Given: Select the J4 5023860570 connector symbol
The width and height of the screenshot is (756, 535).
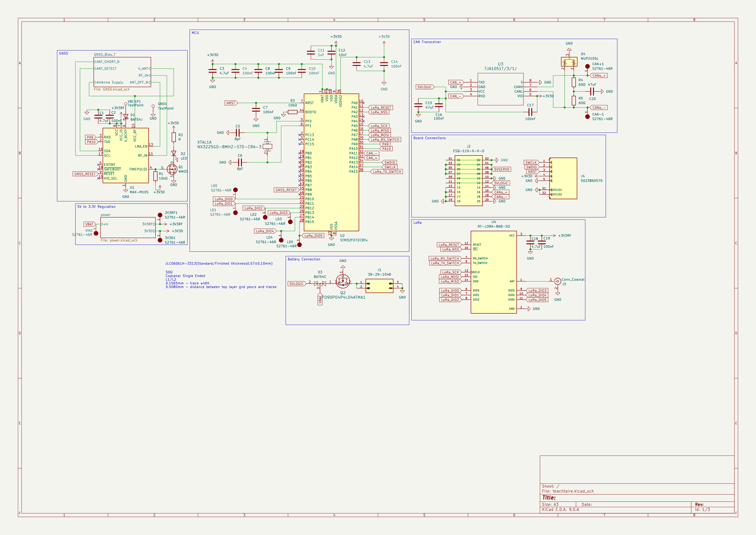Looking at the screenshot, I should click(x=563, y=178).
